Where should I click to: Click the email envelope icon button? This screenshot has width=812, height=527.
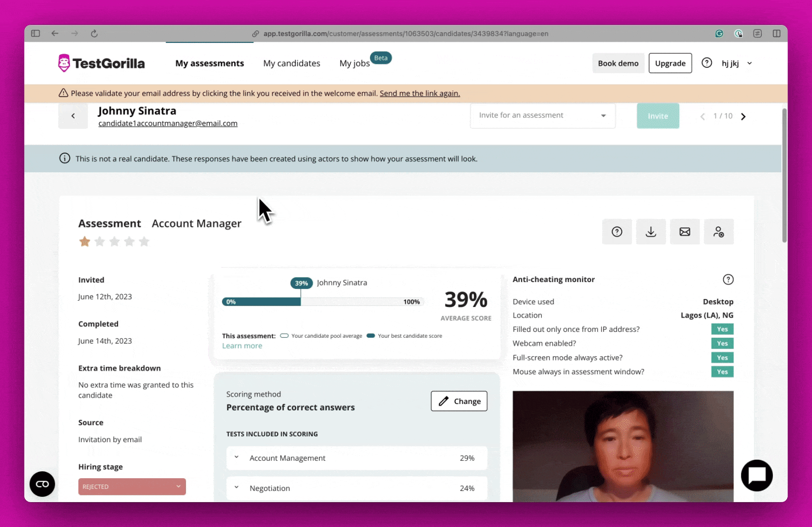[685, 232]
